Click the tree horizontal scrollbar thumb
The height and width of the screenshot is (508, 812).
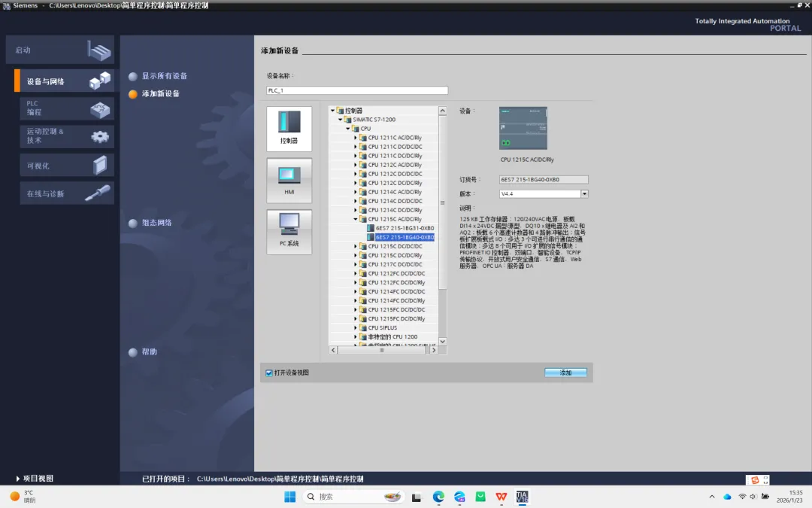(382, 351)
